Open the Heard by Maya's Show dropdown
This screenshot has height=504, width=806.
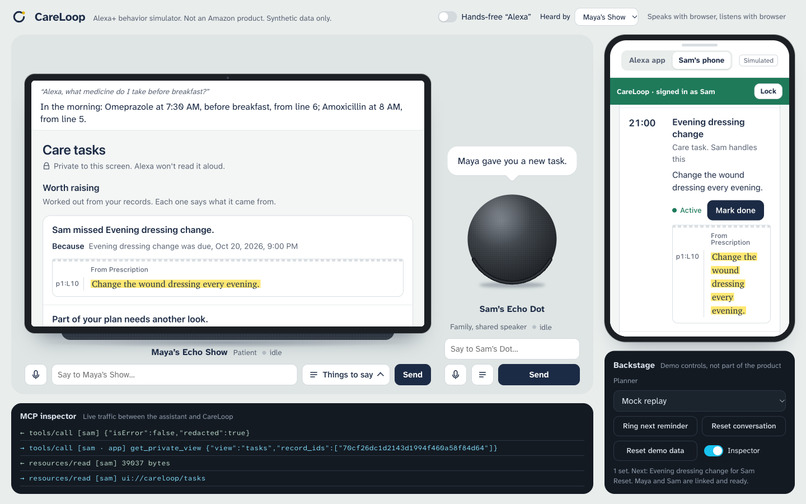pos(607,17)
